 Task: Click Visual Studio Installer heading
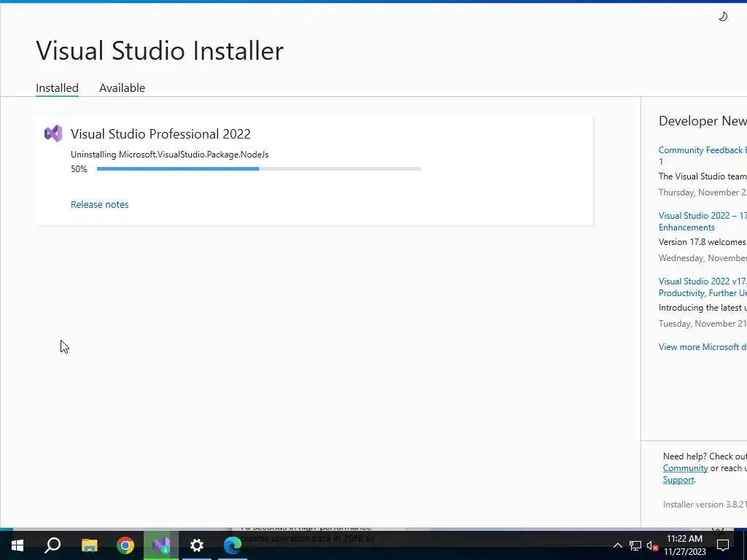click(x=160, y=50)
